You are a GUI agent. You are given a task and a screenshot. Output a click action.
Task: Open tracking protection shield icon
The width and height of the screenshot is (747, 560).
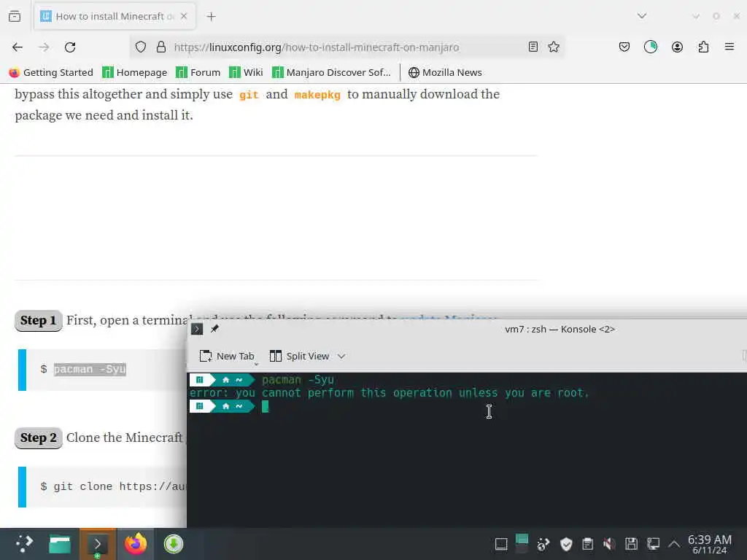pyautogui.click(x=141, y=47)
